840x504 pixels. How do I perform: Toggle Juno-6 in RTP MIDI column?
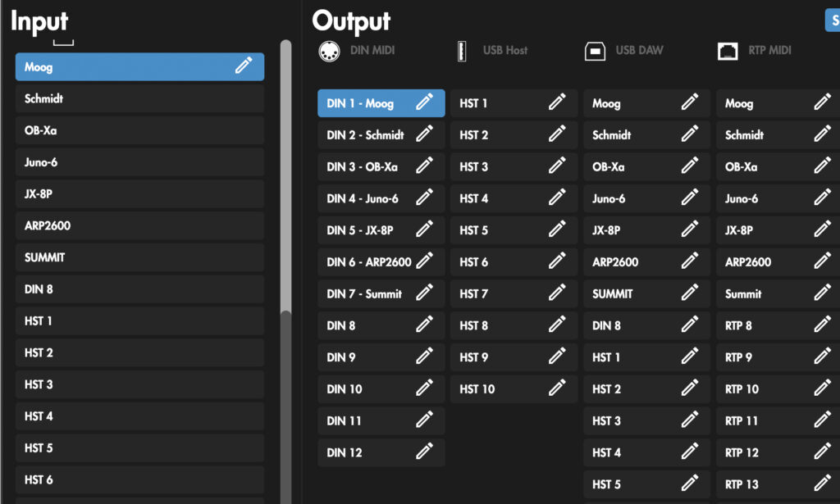[x=778, y=198]
